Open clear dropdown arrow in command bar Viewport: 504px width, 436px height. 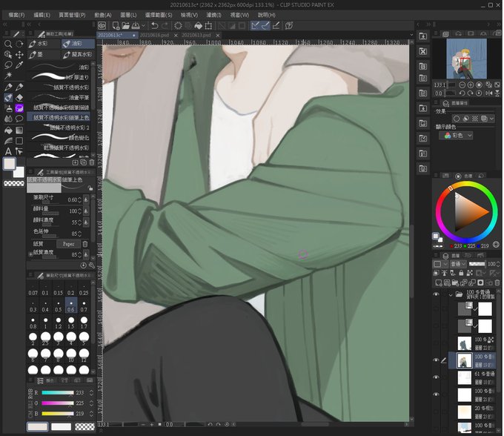144,26
